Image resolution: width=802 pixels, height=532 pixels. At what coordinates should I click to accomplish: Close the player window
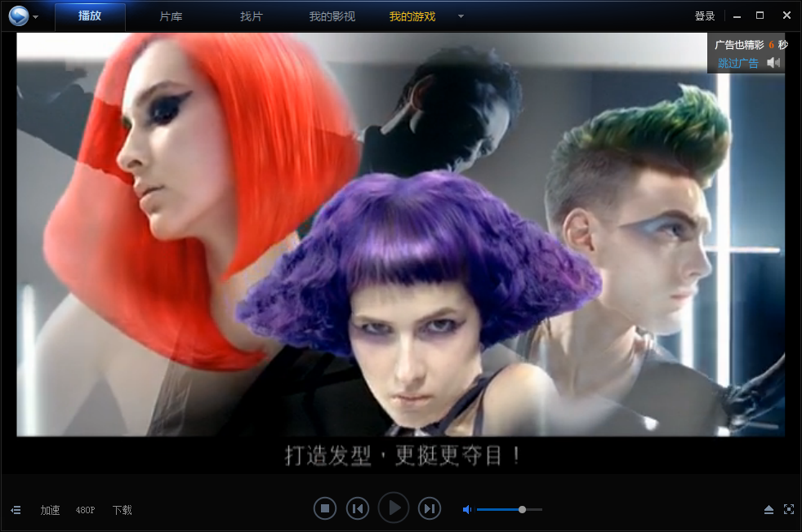786,16
